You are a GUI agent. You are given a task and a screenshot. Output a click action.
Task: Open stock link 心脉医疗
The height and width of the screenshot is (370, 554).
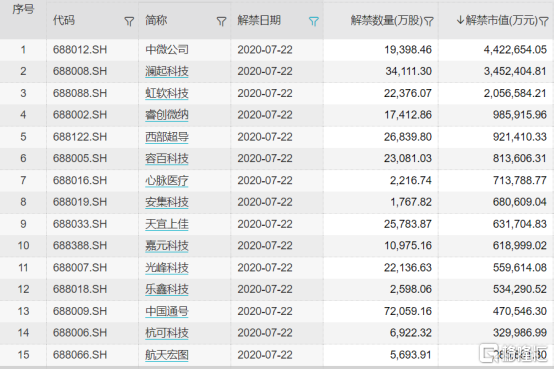tap(167, 181)
